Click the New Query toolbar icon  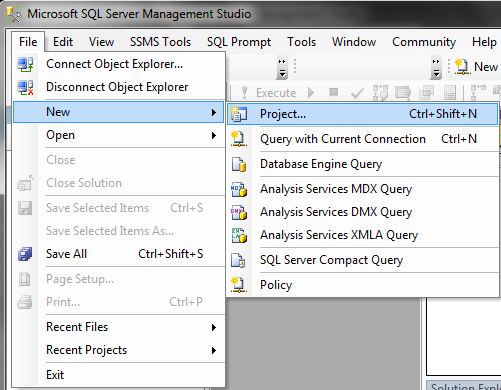point(462,66)
